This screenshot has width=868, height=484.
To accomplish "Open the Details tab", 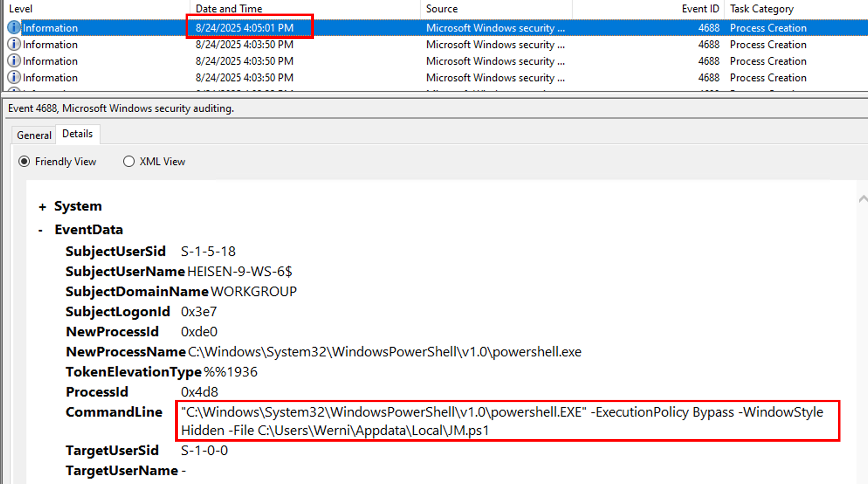I will click(x=77, y=134).
